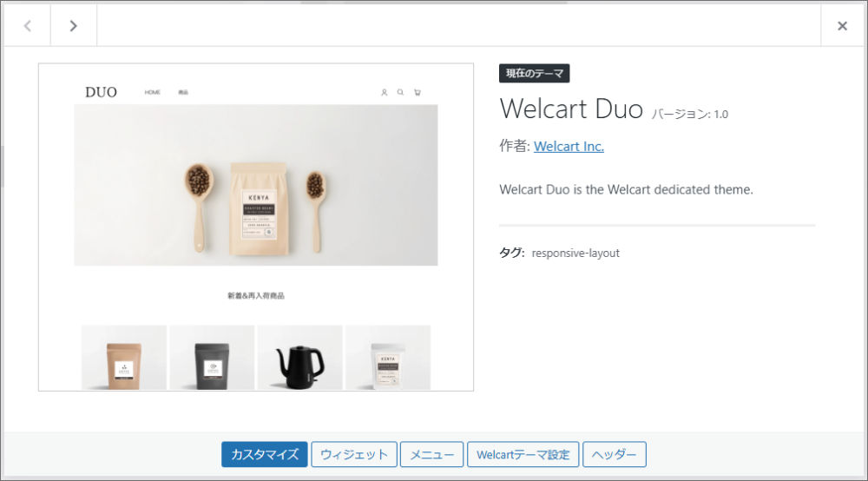The image size is (868, 481).
Task: Click the brown coffee bag product thumbnail
Action: click(x=124, y=358)
